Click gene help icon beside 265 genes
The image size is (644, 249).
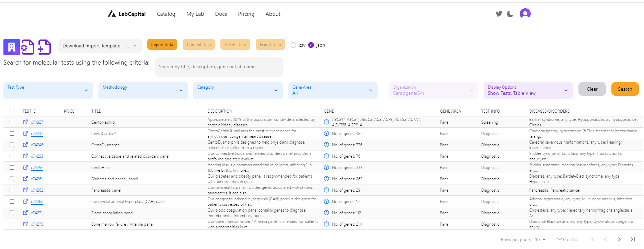coord(326,179)
